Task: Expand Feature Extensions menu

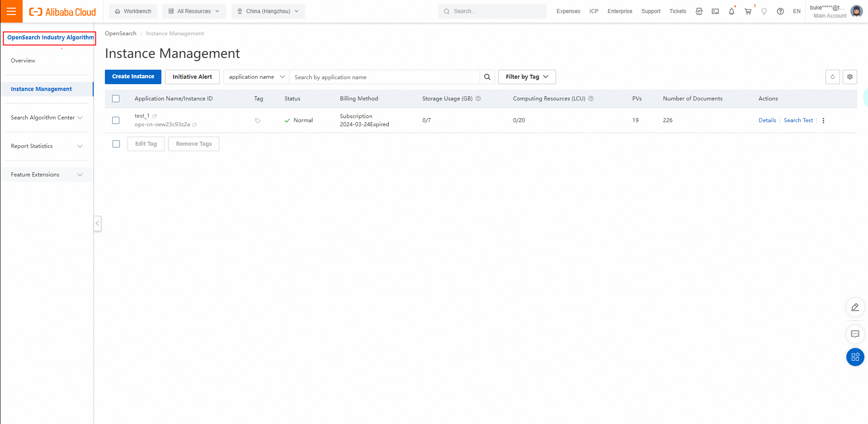Action: coord(47,175)
